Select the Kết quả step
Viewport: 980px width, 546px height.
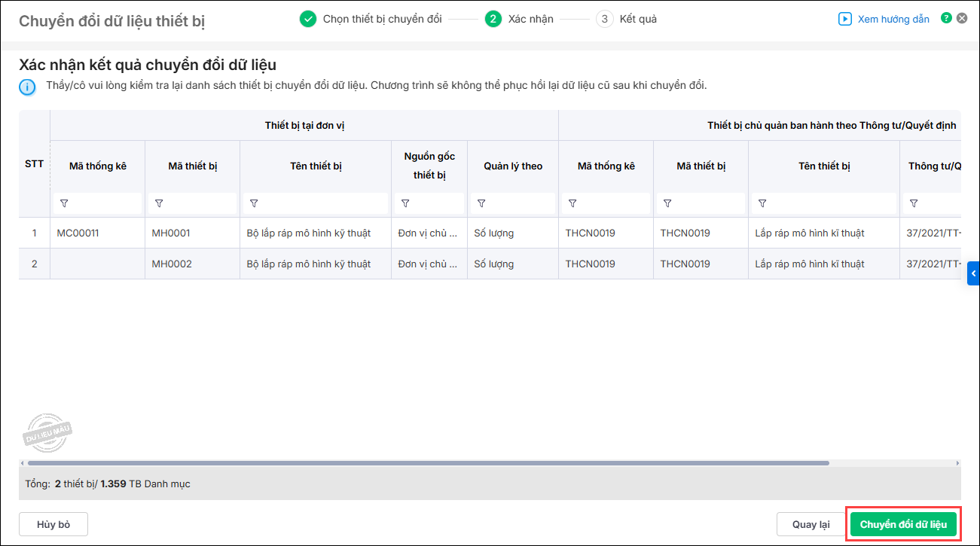(x=637, y=19)
